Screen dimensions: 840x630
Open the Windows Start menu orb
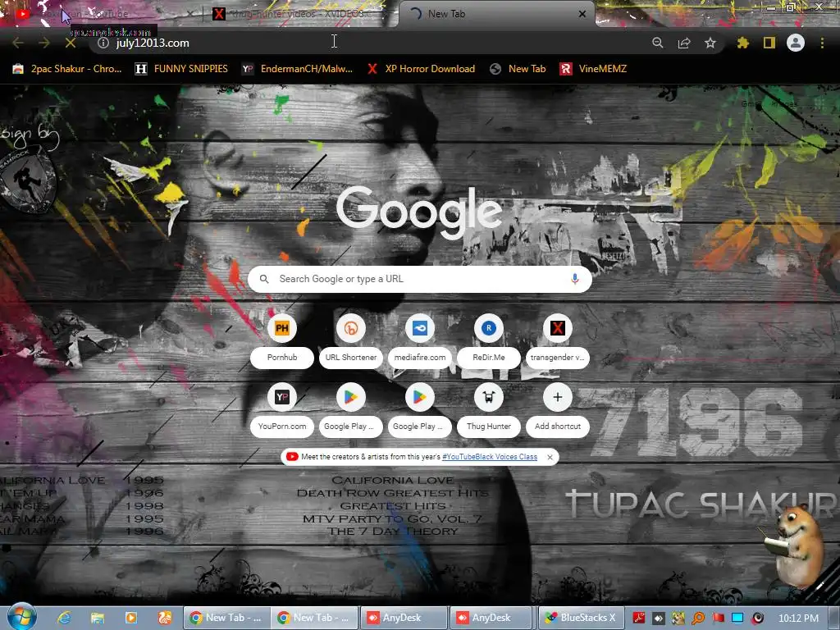pyautogui.click(x=22, y=617)
